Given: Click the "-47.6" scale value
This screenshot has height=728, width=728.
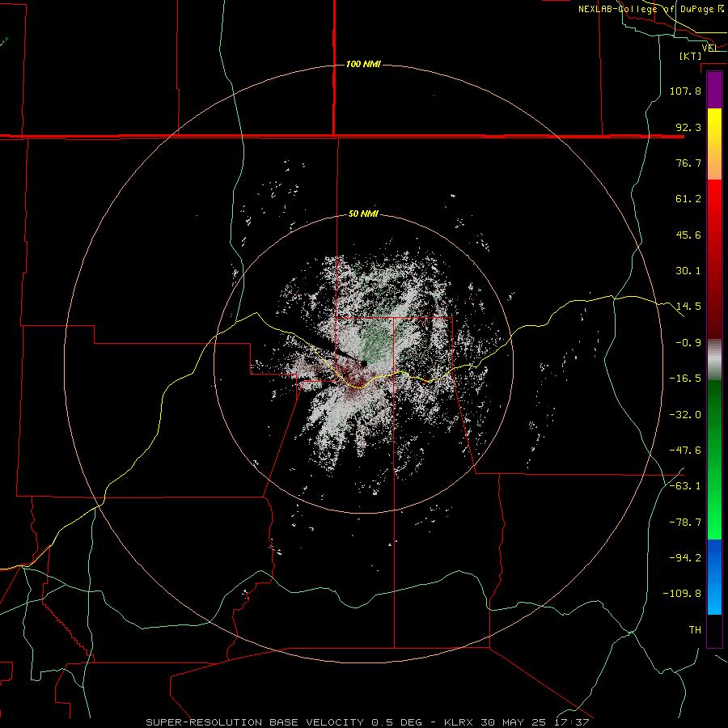Looking at the screenshot, I should tap(685, 451).
